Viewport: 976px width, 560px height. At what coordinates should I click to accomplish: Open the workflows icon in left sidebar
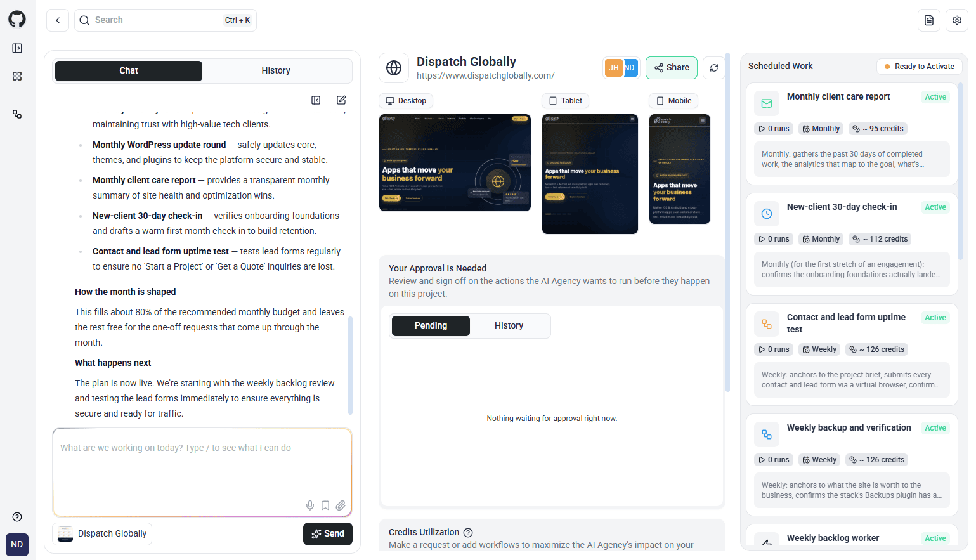tap(17, 114)
